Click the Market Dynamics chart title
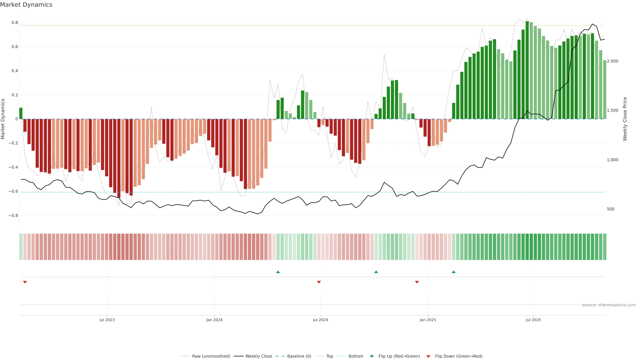Image resolution: width=644 pixels, height=362 pixels. 26,5
